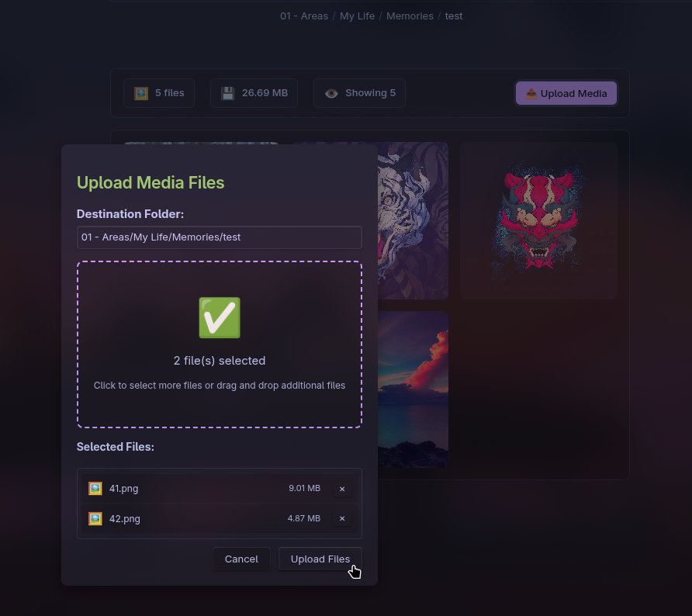Open Upload Media in the toolbar

[566, 93]
